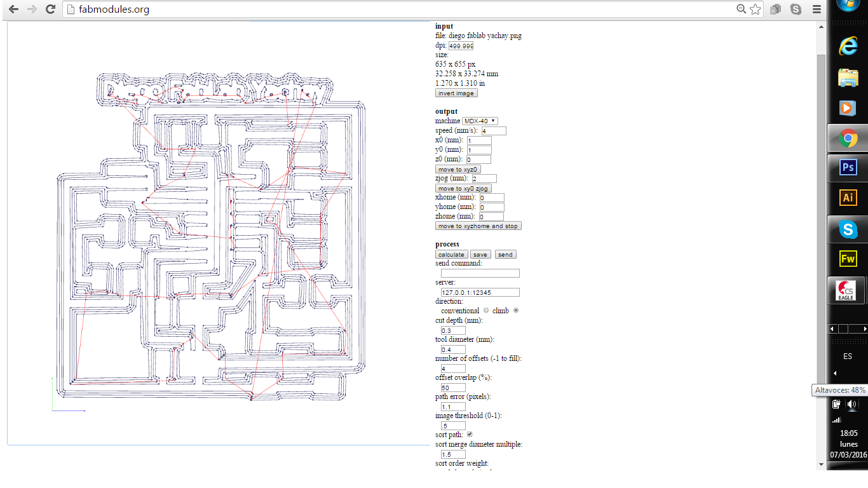Click the page scrollbar down arrow
The height and width of the screenshot is (488, 868).
pos(822,464)
